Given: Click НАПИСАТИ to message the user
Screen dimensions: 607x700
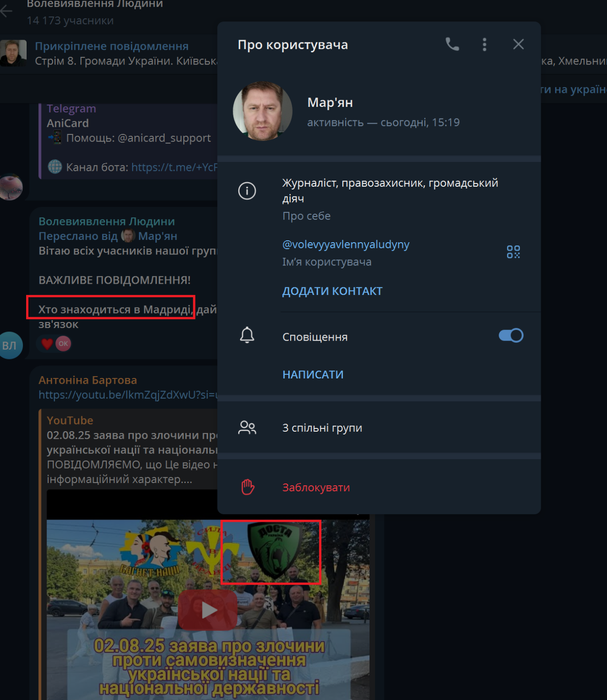Looking at the screenshot, I should tap(313, 375).
